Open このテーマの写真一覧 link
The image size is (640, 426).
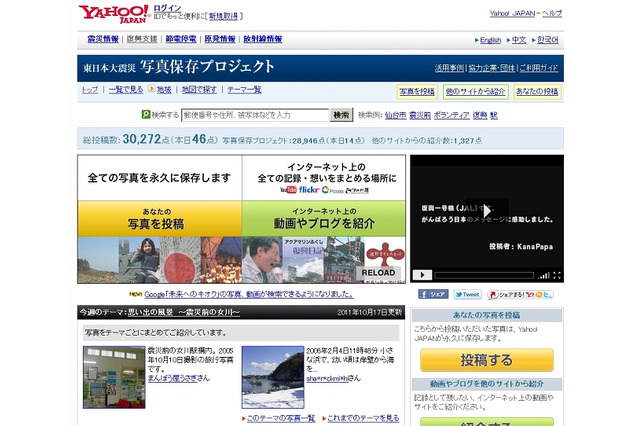(281, 418)
